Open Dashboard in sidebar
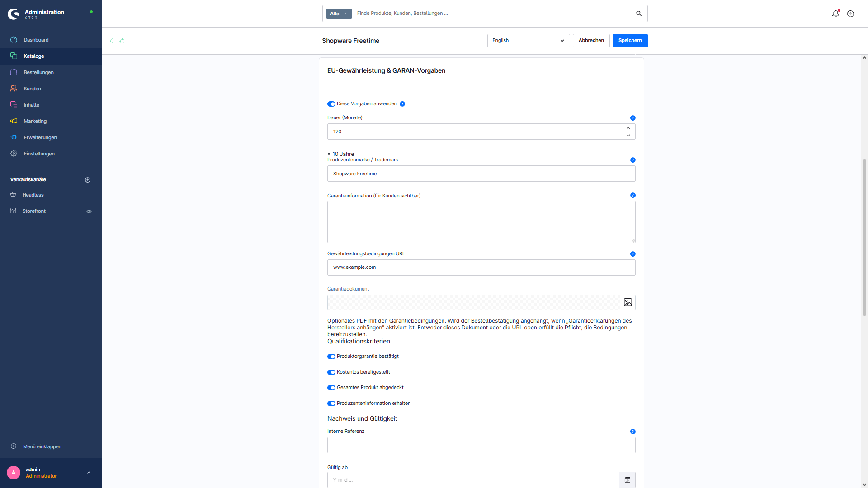This screenshot has width=868, height=488. click(x=51, y=40)
